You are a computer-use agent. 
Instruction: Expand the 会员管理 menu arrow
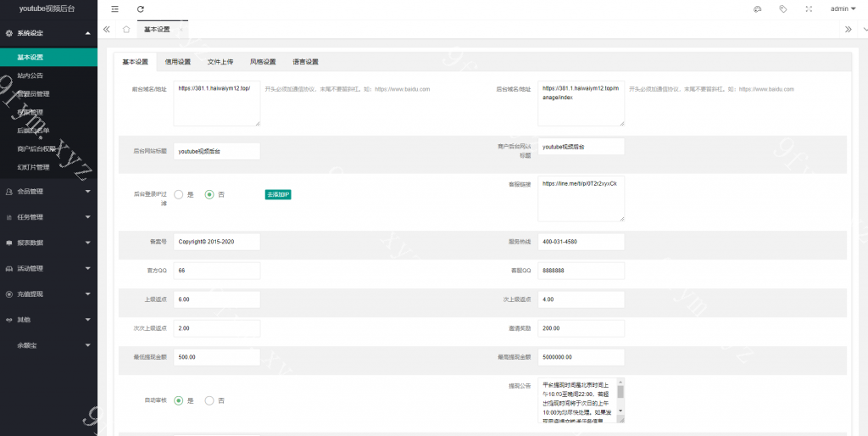(x=88, y=192)
